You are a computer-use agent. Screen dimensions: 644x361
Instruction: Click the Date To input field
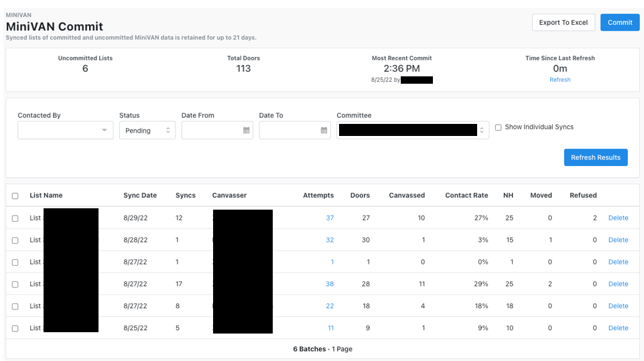pos(295,130)
